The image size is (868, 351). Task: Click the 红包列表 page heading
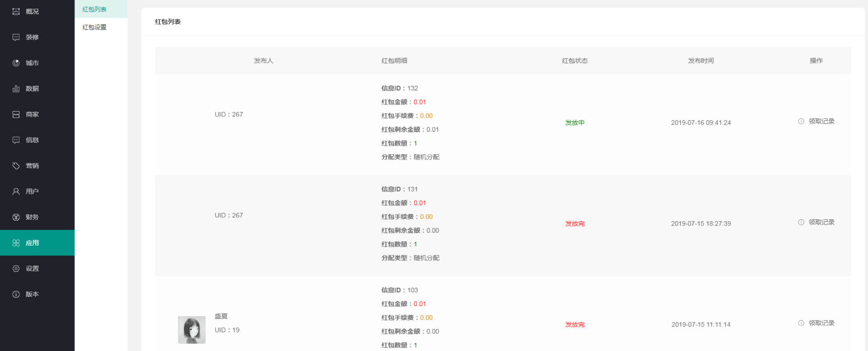coord(168,22)
